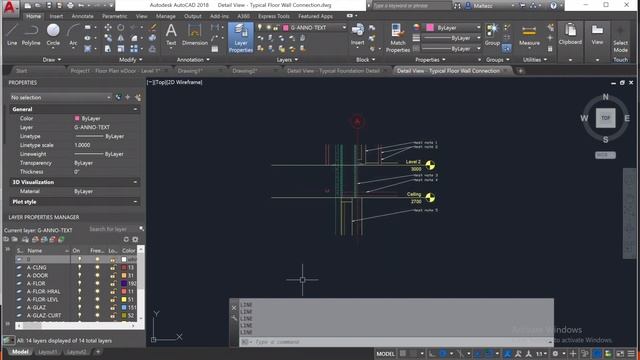Click the Mirror tool in Modify
640x360 pixels.
(121, 38)
